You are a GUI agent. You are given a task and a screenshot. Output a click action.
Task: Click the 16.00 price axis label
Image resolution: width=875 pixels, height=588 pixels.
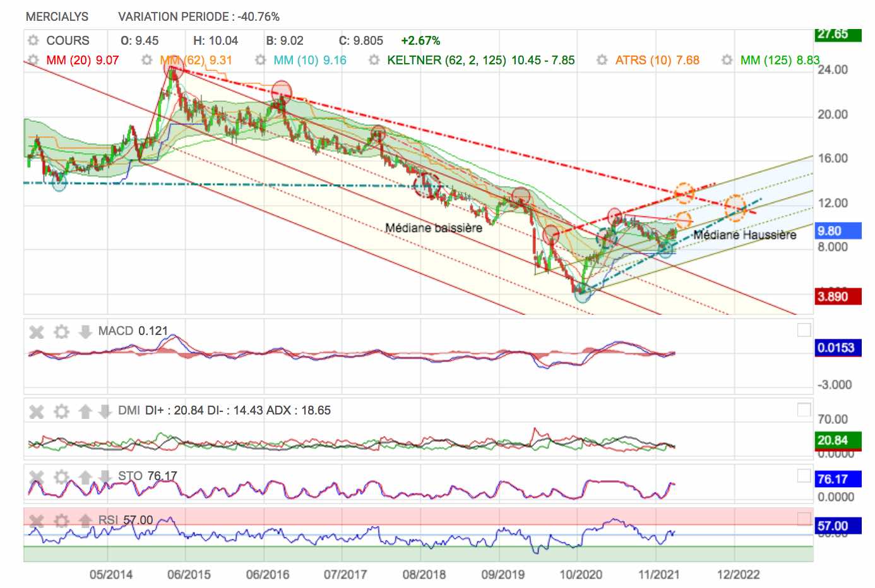pos(833,158)
